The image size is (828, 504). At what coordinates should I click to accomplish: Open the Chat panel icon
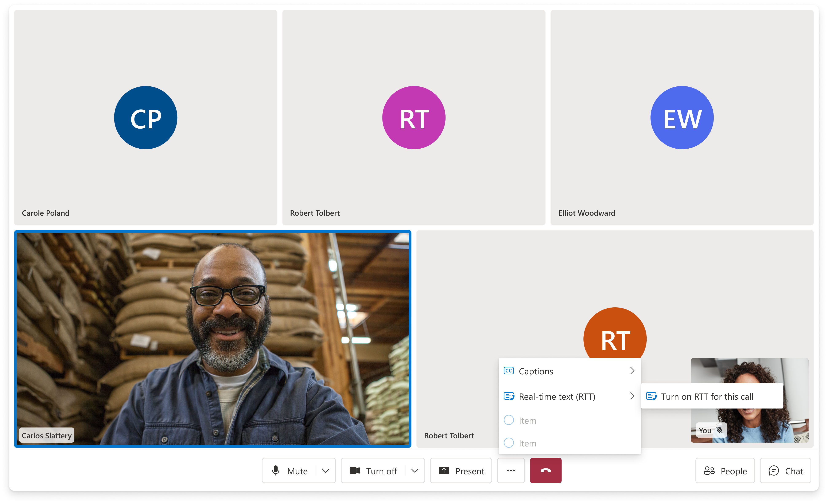tap(773, 470)
